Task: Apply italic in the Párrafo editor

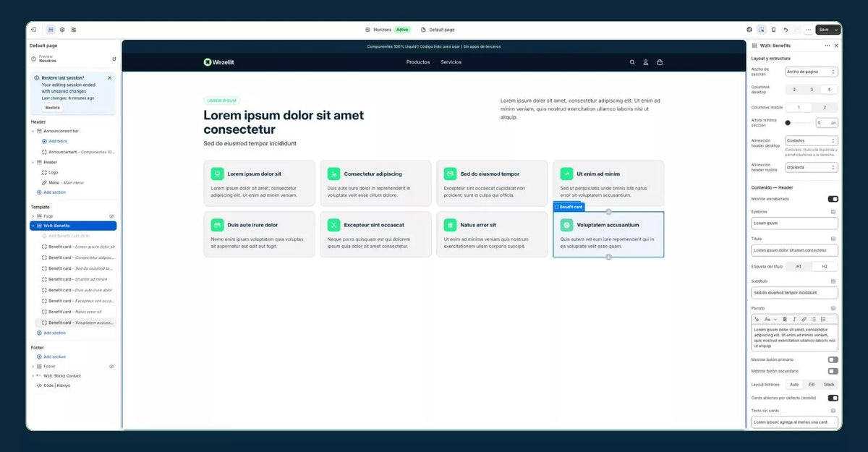Action: click(794, 319)
